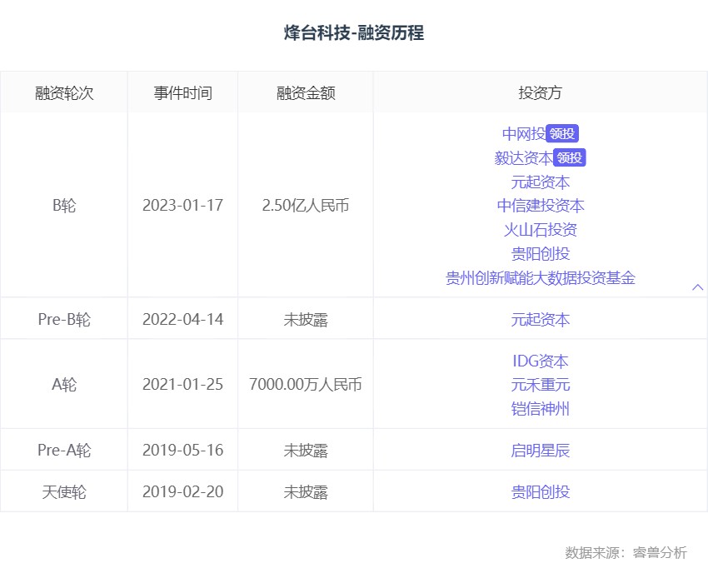Open 贵阳创投 link in B轮 row
This screenshot has height=588, width=708.
541,254
